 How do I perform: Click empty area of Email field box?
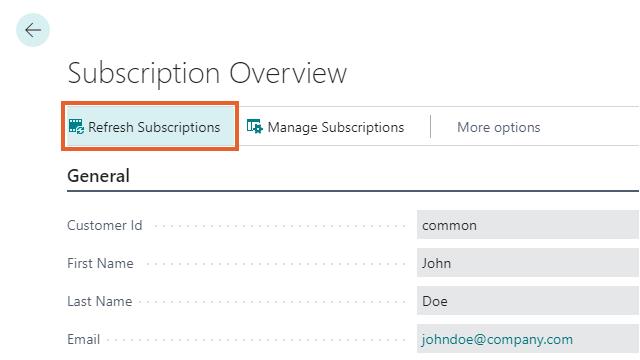tap(606, 339)
